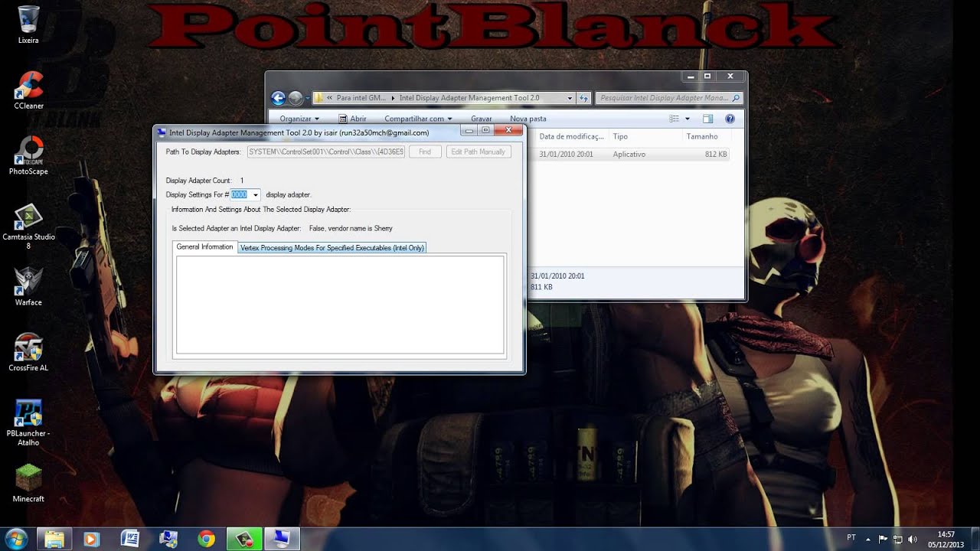This screenshot has width=980, height=551.
Task: Open Explorer help icon
Action: (730, 119)
